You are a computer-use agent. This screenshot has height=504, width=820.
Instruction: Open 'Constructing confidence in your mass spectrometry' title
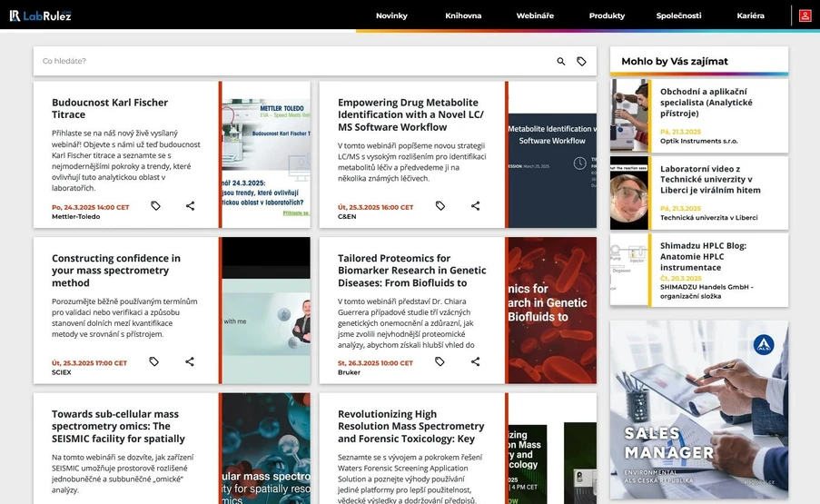[116, 271]
